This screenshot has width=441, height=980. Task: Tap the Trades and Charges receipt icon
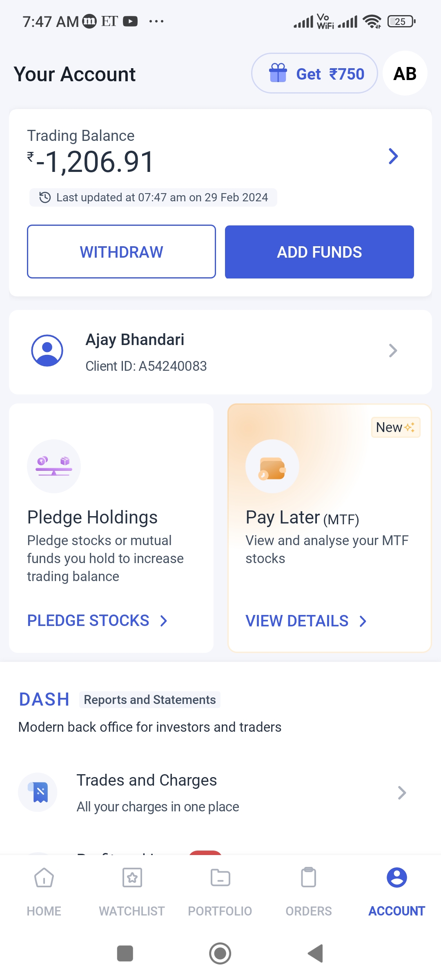[x=38, y=792]
